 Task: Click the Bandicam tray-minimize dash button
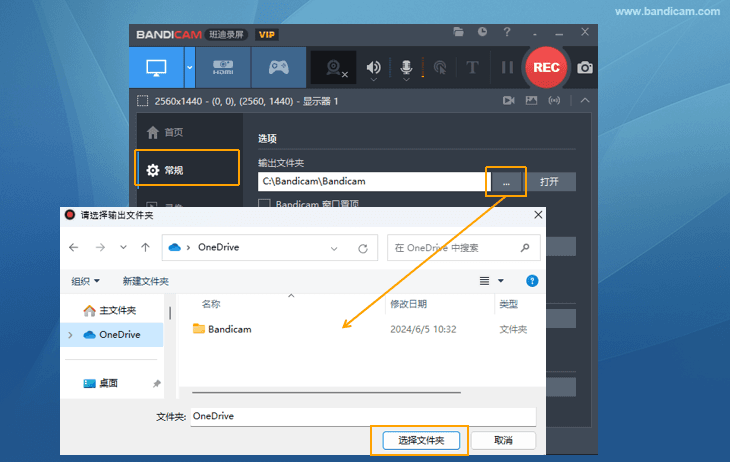[x=534, y=34]
